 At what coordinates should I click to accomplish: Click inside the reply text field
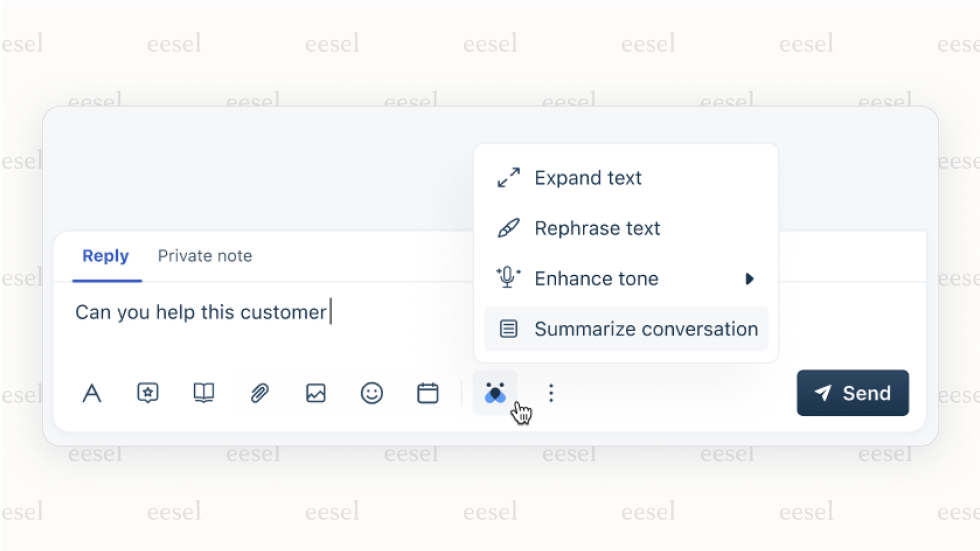233,313
